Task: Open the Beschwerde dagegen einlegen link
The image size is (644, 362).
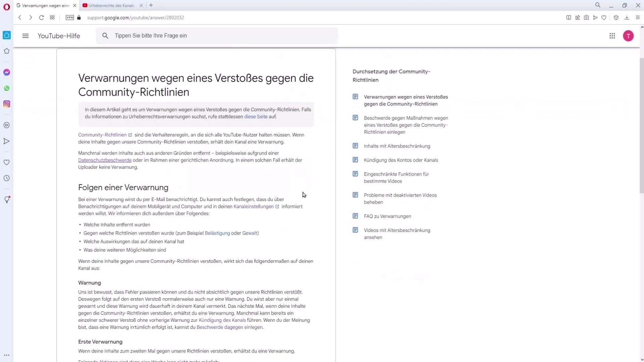Action: 229,327
